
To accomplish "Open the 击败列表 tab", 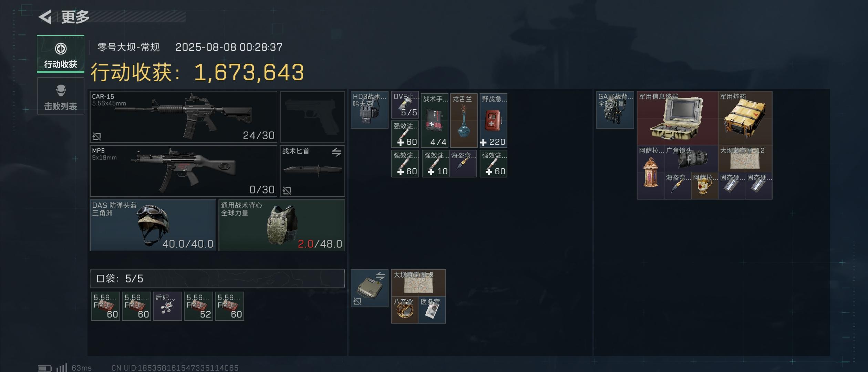I will [61, 96].
